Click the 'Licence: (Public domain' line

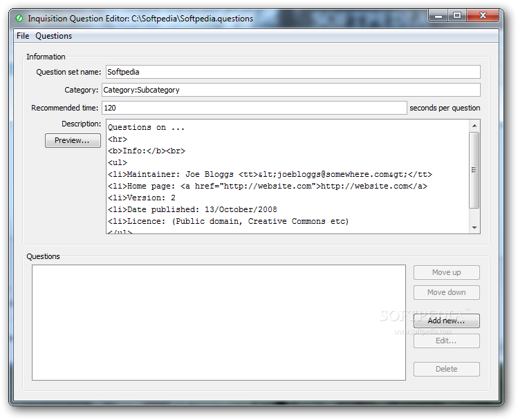tap(228, 221)
